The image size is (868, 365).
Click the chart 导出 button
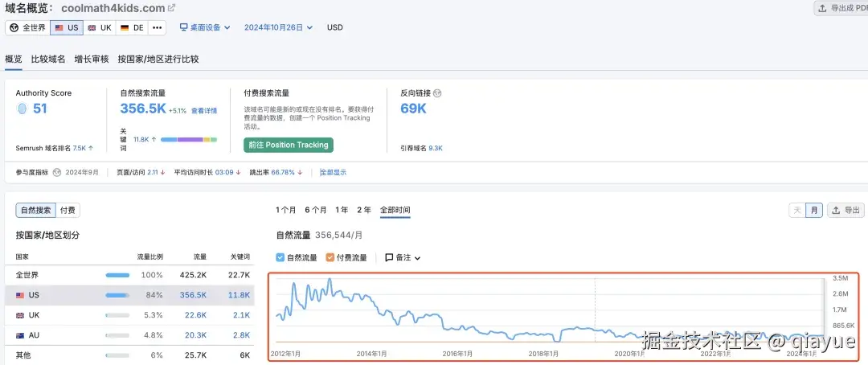point(845,211)
